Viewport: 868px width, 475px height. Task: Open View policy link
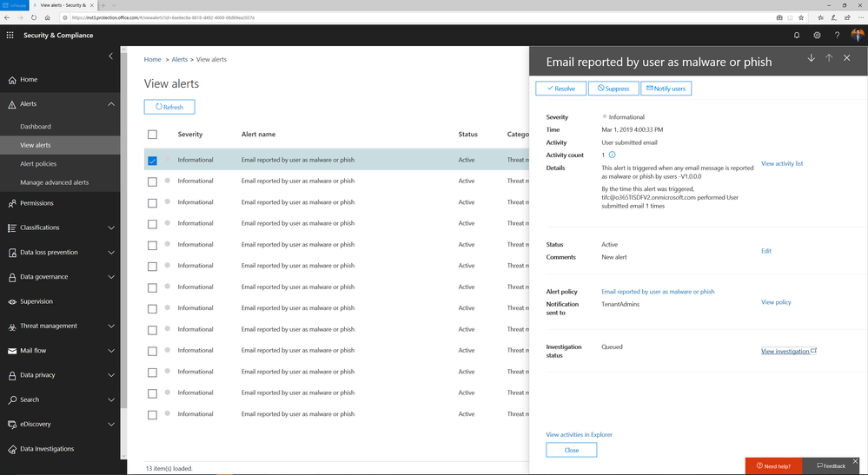[776, 302]
